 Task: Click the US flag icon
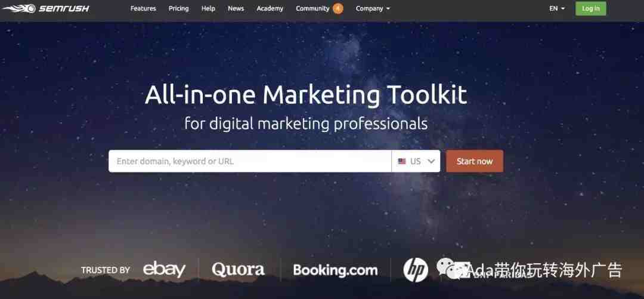click(402, 161)
